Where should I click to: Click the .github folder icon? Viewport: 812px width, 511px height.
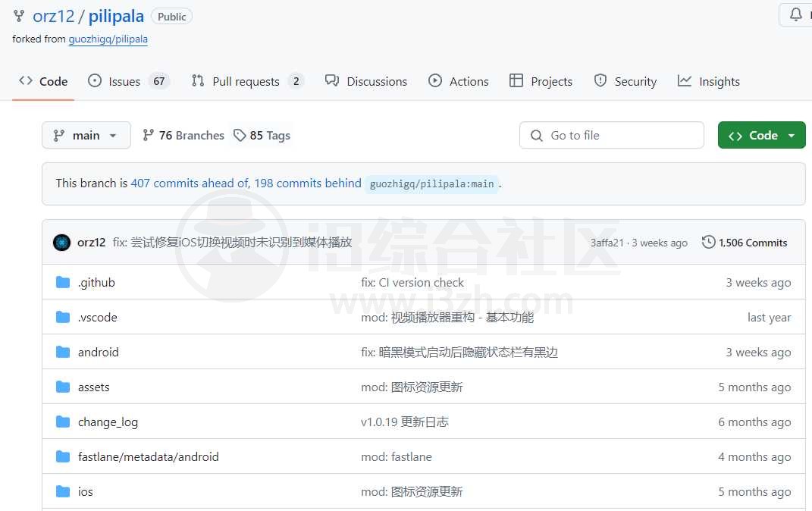tap(63, 282)
